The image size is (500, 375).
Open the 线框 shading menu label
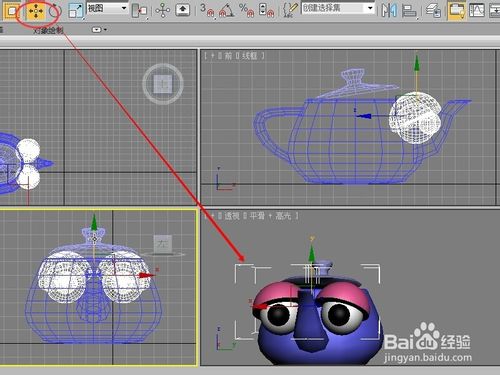[250, 56]
